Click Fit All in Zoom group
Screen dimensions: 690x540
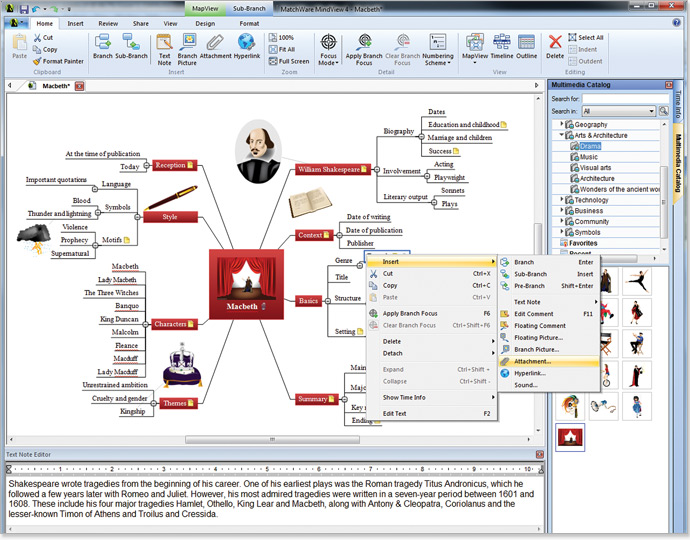tap(282, 49)
